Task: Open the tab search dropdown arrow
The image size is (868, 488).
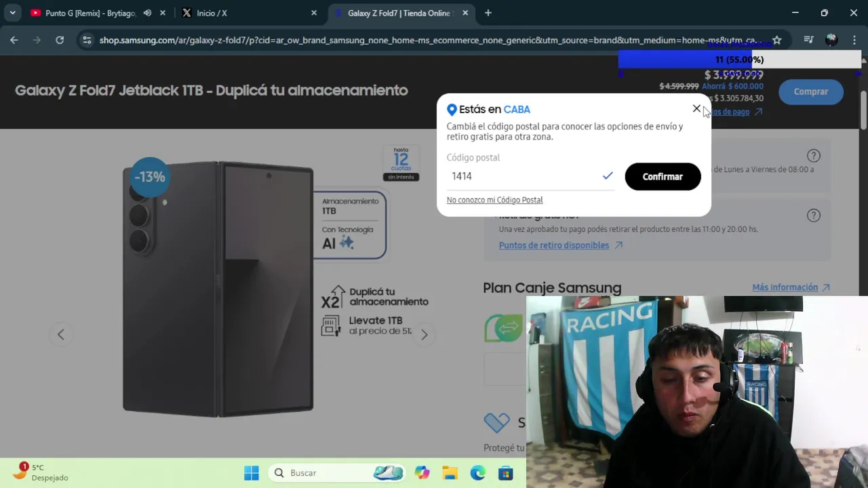Action: click(x=12, y=13)
